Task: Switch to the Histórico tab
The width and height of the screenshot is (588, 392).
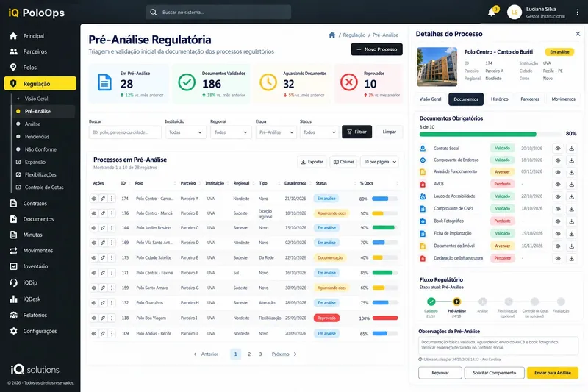Action: [500, 99]
